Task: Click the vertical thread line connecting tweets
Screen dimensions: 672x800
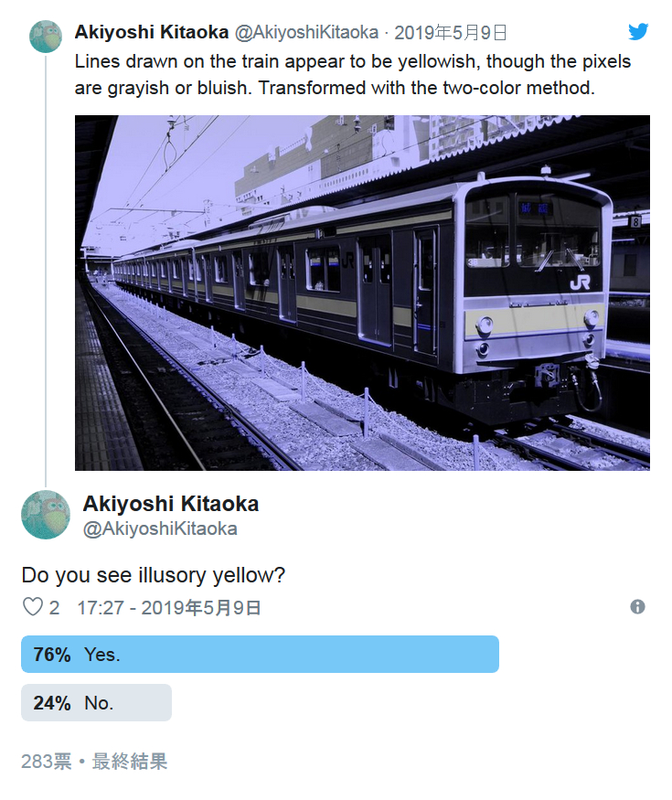Action: (46, 271)
